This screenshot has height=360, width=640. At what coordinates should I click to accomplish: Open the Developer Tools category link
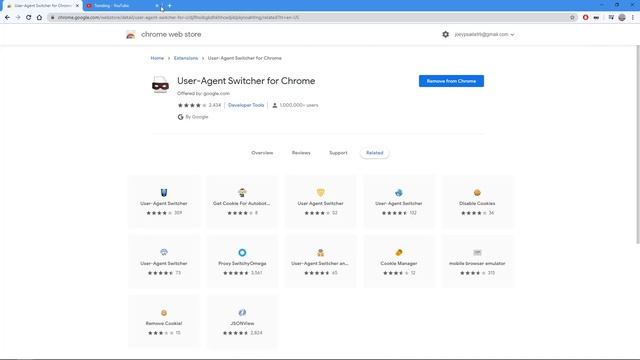click(x=246, y=105)
